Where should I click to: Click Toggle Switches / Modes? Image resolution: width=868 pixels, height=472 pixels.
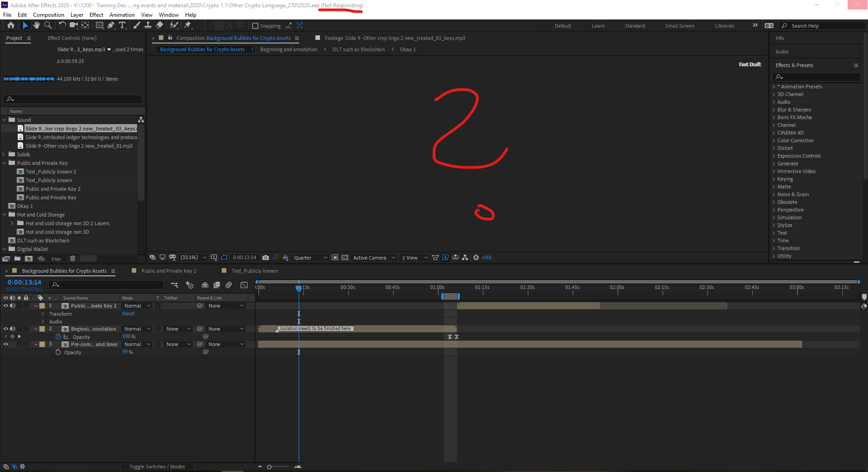(x=157, y=466)
